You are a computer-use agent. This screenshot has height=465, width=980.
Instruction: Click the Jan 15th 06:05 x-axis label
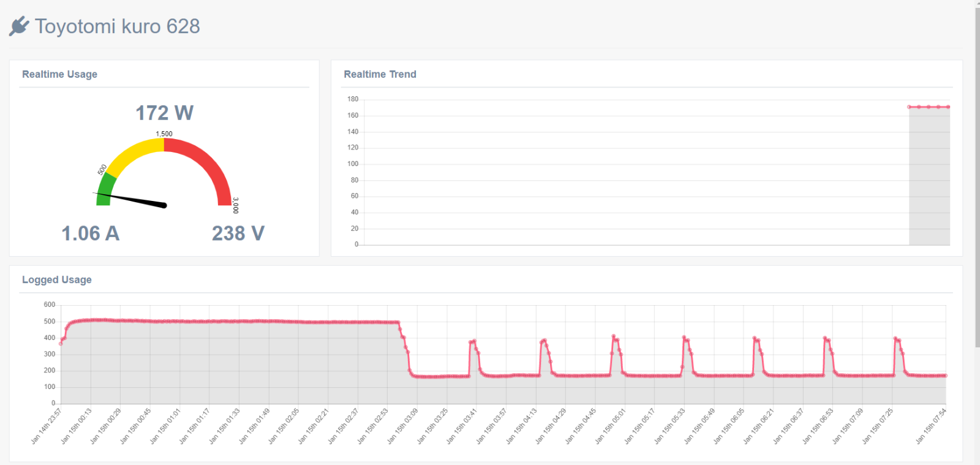click(729, 426)
